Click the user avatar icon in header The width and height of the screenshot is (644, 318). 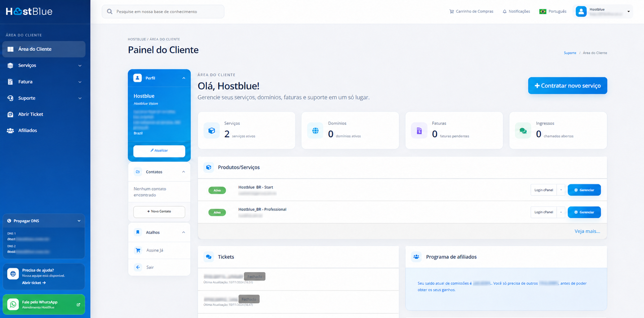(x=581, y=12)
